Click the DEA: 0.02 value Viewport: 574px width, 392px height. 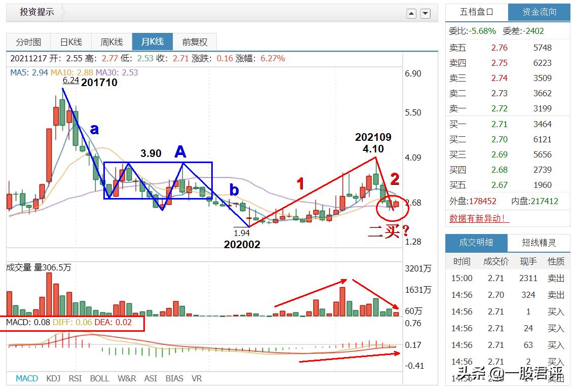113,323
